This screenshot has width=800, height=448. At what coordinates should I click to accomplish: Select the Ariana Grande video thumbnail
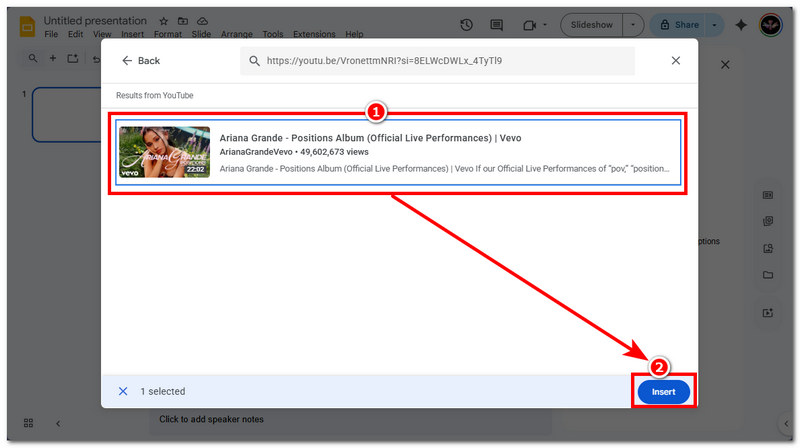pyautogui.click(x=164, y=152)
